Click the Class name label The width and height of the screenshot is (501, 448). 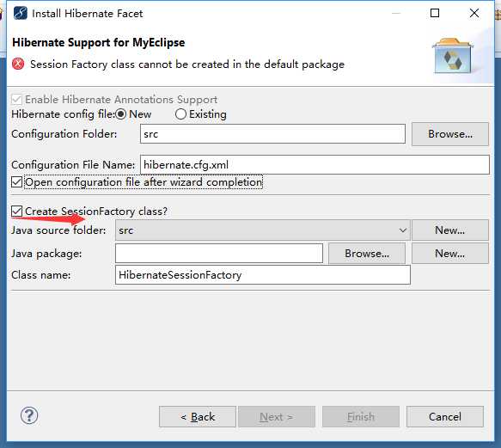[41, 275]
